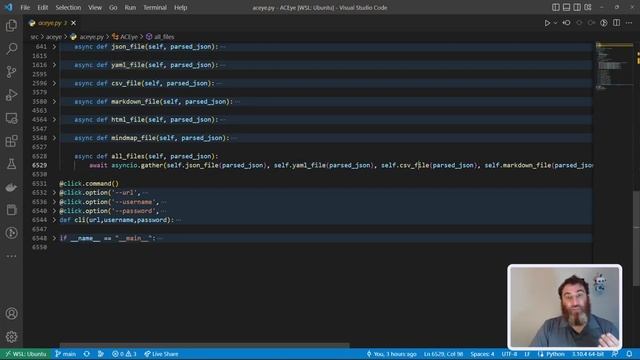The width and height of the screenshot is (640, 360).
Task: Expand the folded json_file function
Action: pyautogui.click(x=54, y=47)
